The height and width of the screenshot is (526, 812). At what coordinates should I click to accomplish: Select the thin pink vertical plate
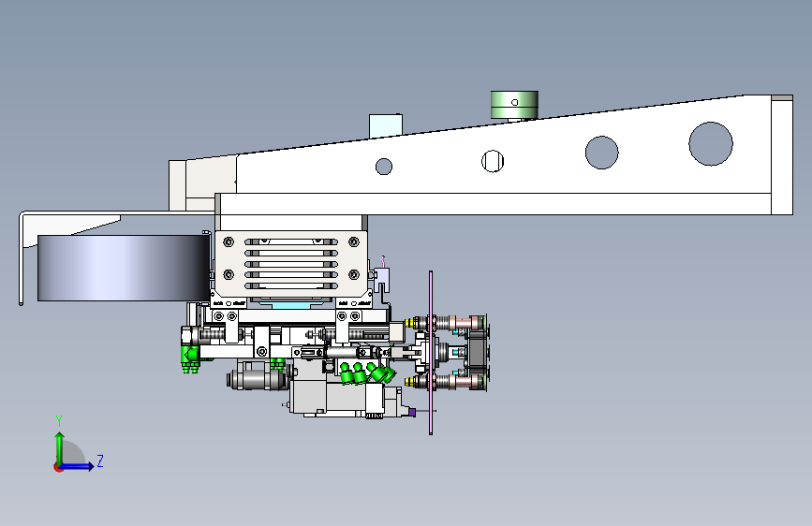pos(431,353)
